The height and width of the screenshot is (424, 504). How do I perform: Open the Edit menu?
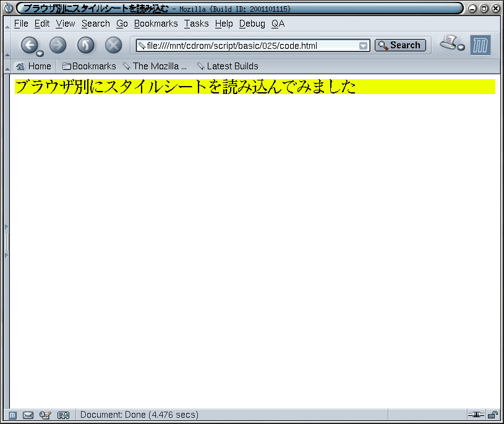(42, 24)
